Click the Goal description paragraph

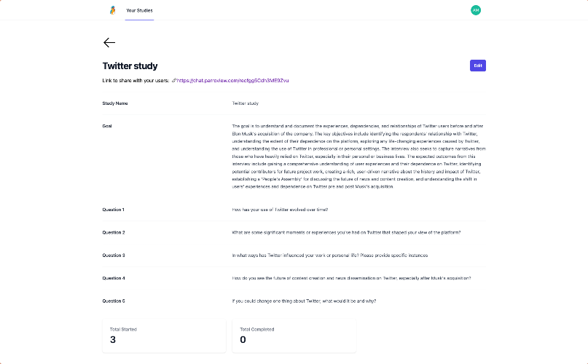click(x=358, y=157)
